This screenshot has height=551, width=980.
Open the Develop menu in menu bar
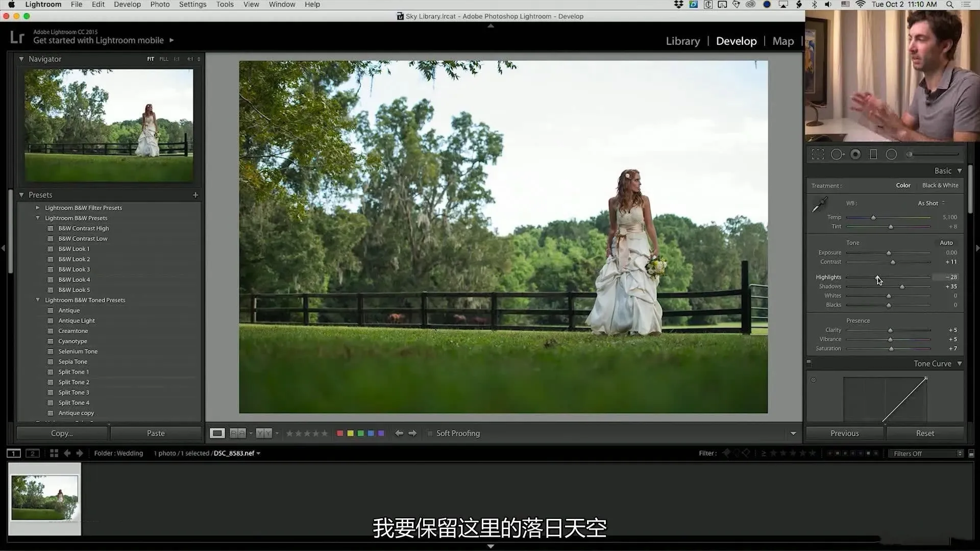pos(127,5)
